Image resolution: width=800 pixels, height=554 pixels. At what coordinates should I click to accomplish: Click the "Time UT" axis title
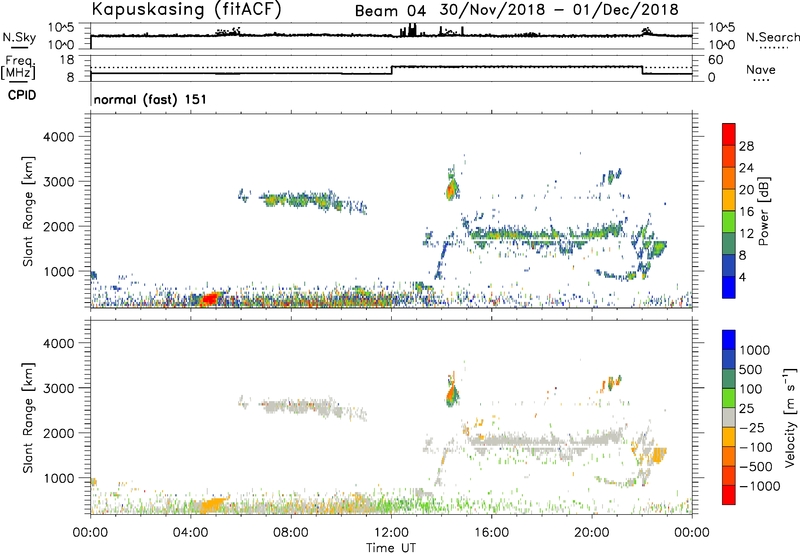point(391,548)
